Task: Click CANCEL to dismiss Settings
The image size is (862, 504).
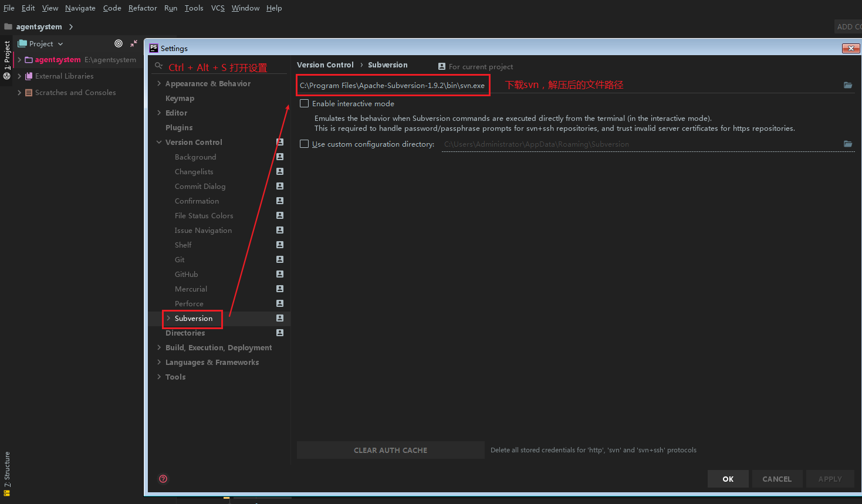Action: [x=777, y=478]
